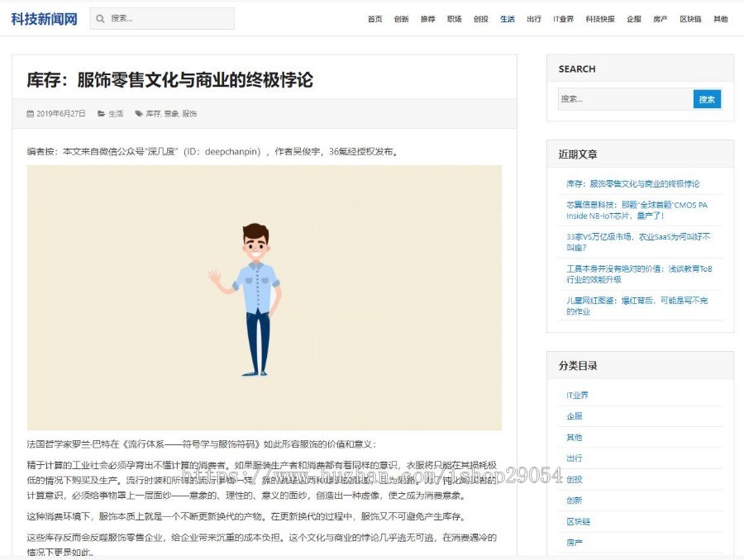Select 创投 in the top navigation bar
The height and width of the screenshot is (560, 744).
click(x=480, y=18)
